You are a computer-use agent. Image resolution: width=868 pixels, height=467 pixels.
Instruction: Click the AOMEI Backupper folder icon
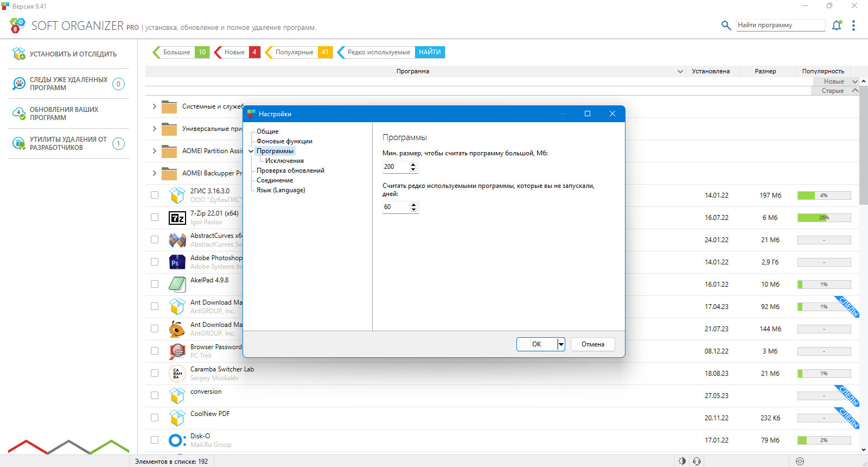pos(169,173)
